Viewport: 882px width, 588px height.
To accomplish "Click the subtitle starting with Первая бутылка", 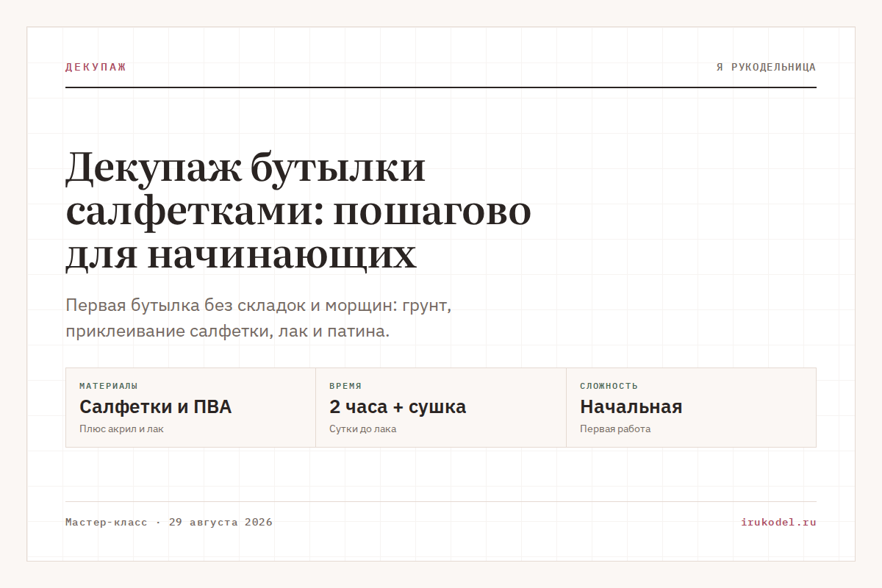I will 258,318.
